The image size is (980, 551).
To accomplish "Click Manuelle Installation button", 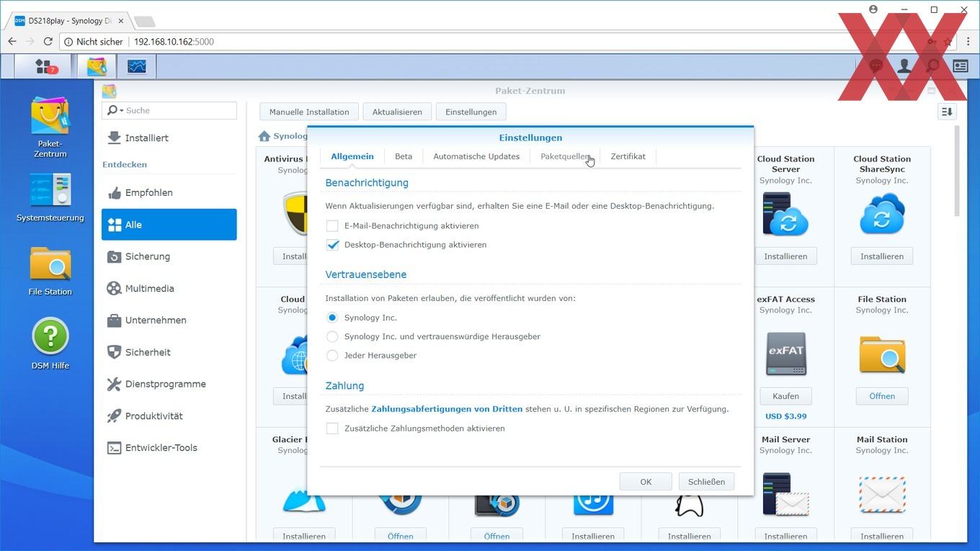I will point(309,112).
